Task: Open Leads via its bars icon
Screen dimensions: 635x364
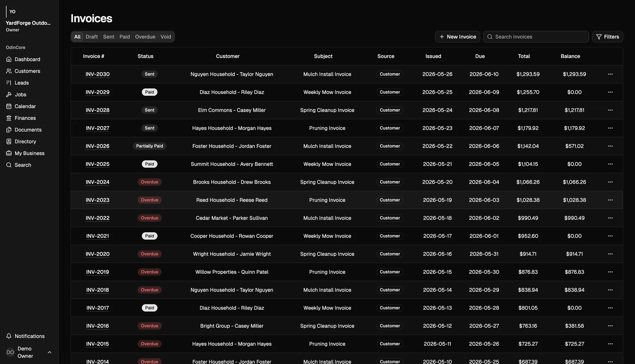Action: tap(9, 82)
